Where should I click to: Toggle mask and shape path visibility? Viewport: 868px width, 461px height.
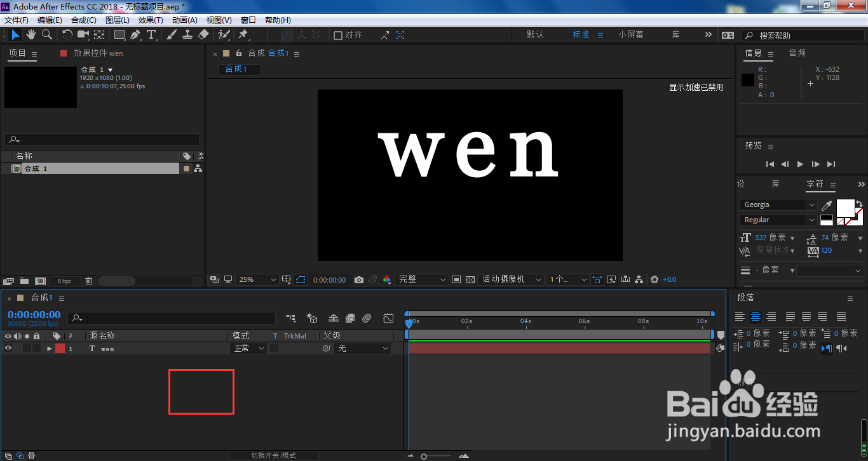[301, 279]
